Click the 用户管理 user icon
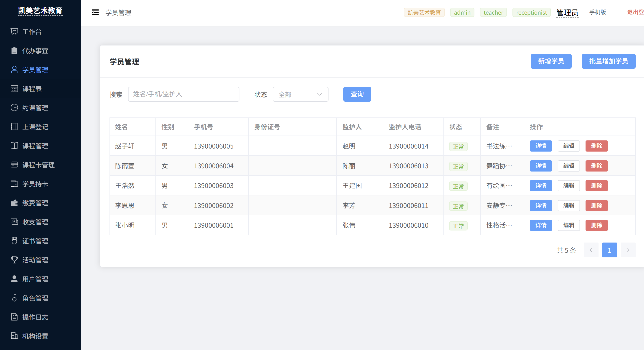 [x=14, y=279]
